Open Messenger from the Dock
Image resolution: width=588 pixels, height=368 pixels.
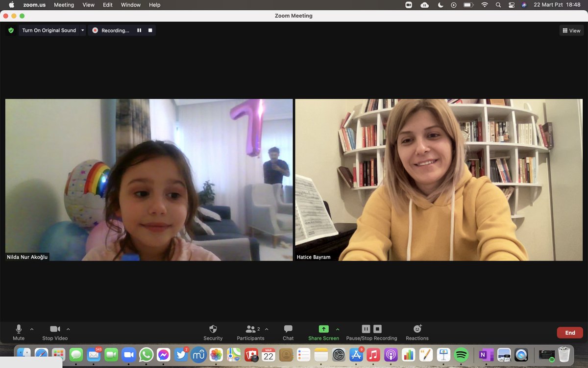(164, 354)
